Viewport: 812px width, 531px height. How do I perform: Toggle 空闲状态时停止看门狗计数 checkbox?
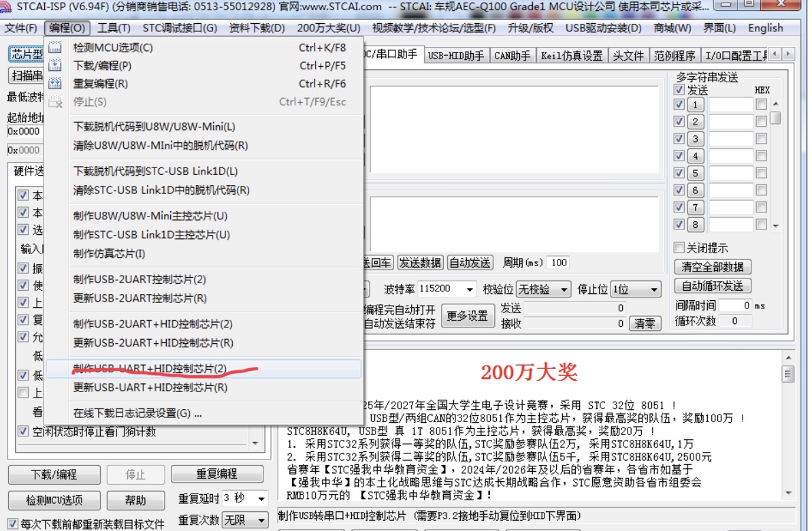[x=22, y=431]
